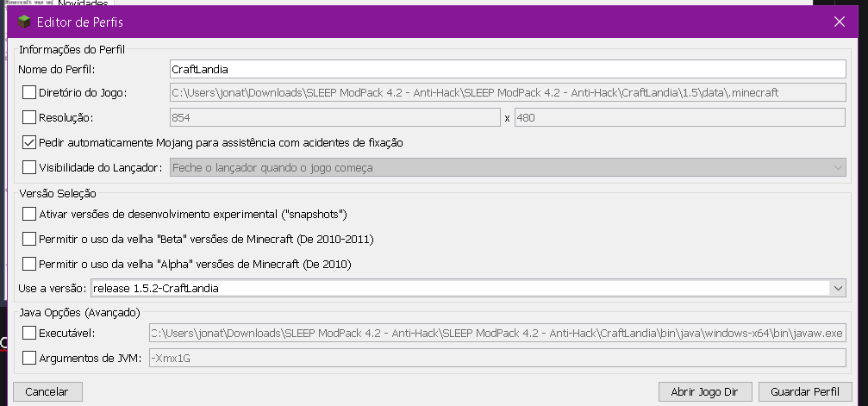Click the JVM arguments field -Xmx1G
Screen dimensions: 868x406
point(497,358)
